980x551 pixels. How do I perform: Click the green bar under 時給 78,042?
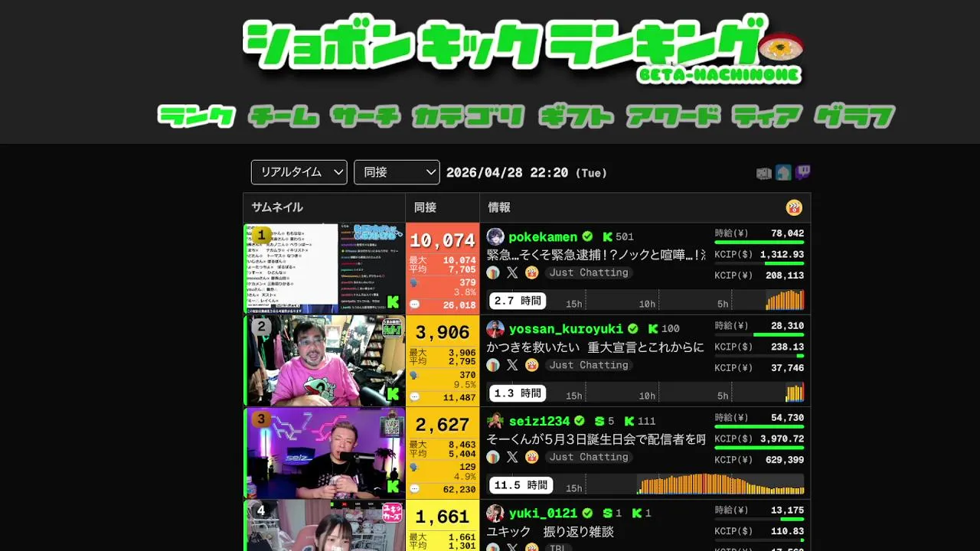coord(759,243)
